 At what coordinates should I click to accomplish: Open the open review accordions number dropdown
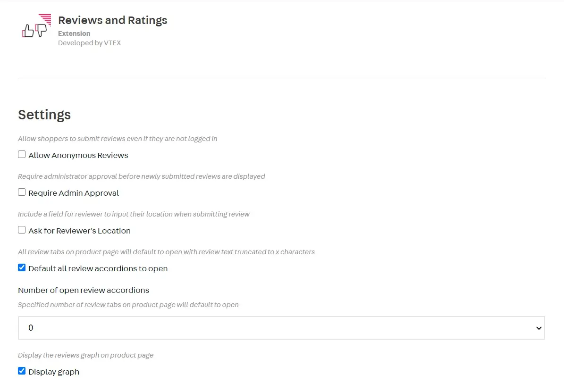[281, 328]
